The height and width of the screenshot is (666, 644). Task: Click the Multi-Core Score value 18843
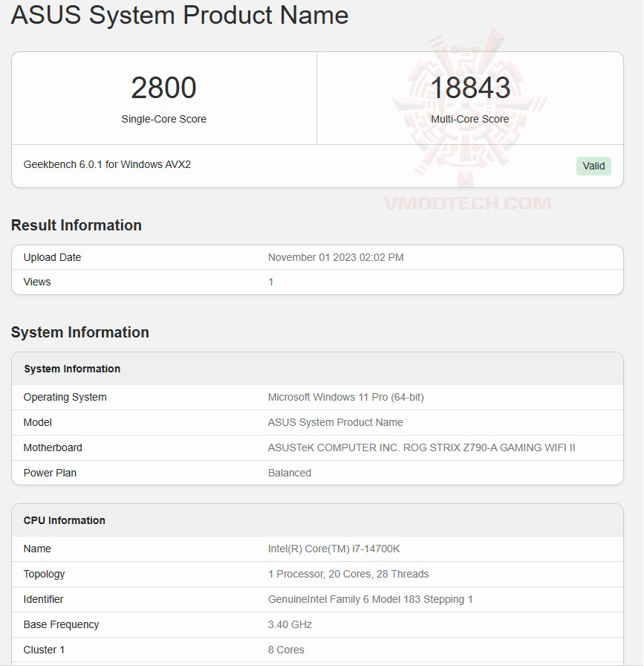470,88
